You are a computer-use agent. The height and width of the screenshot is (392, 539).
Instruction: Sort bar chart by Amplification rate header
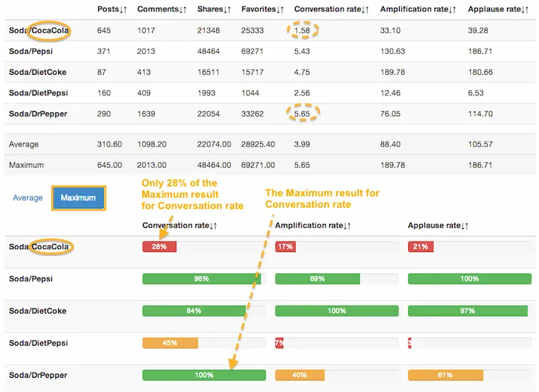click(313, 225)
